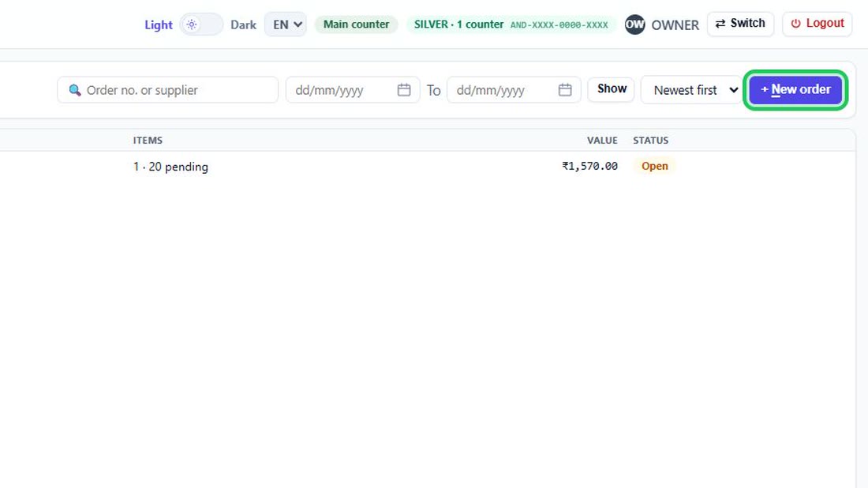
Task: Click the Switch arrows icon
Action: coord(720,24)
